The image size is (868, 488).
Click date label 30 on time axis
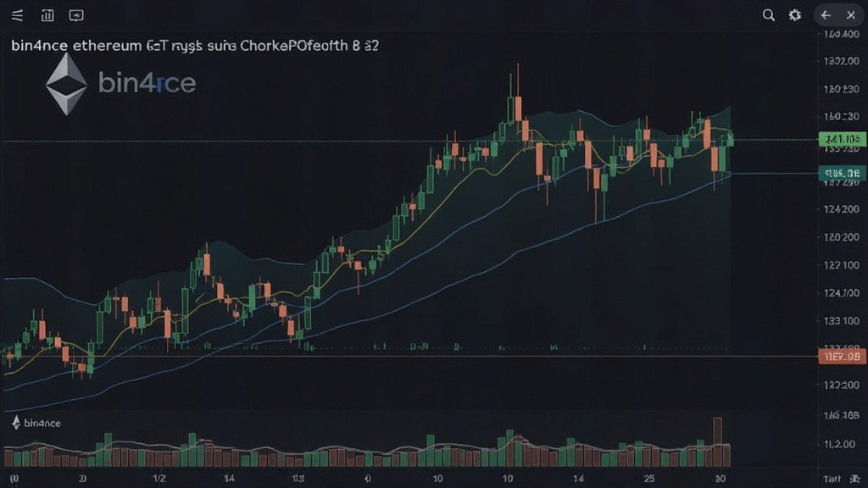720,479
